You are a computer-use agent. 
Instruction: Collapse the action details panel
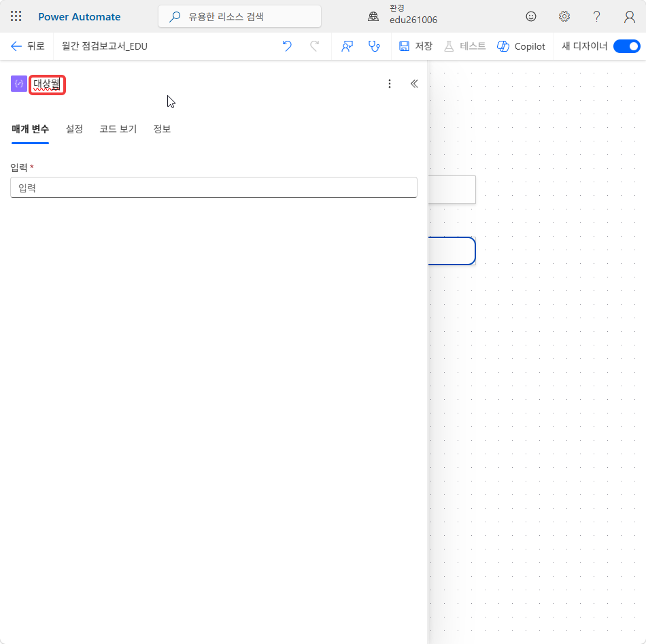click(x=414, y=84)
